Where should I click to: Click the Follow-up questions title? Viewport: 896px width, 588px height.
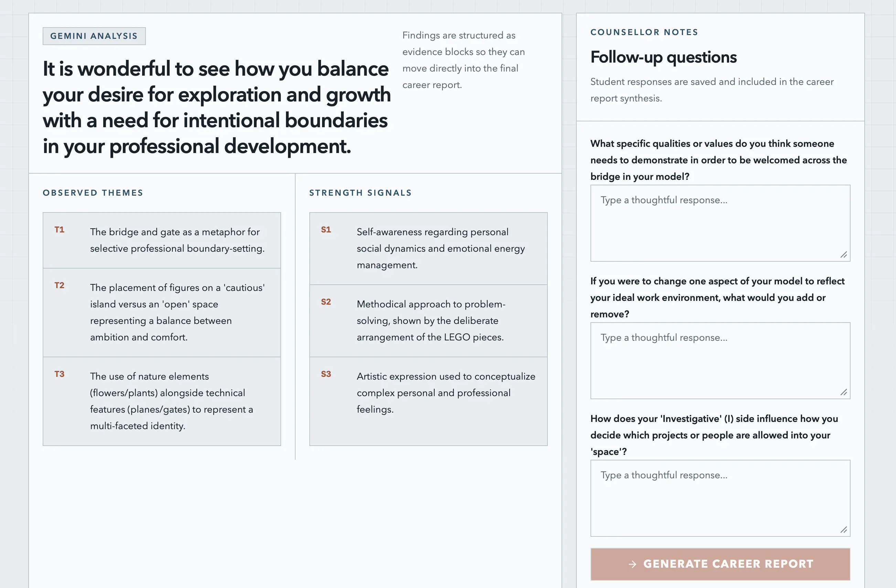(x=663, y=57)
